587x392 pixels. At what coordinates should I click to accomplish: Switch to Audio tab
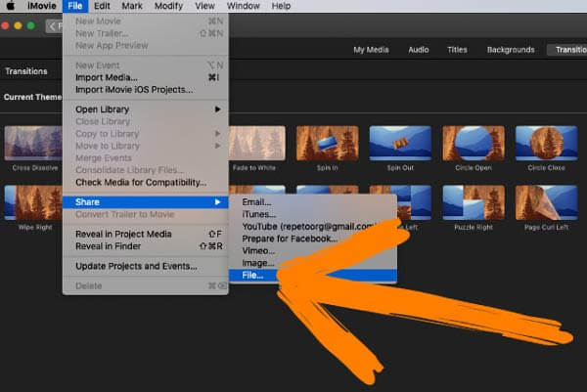click(418, 50)
